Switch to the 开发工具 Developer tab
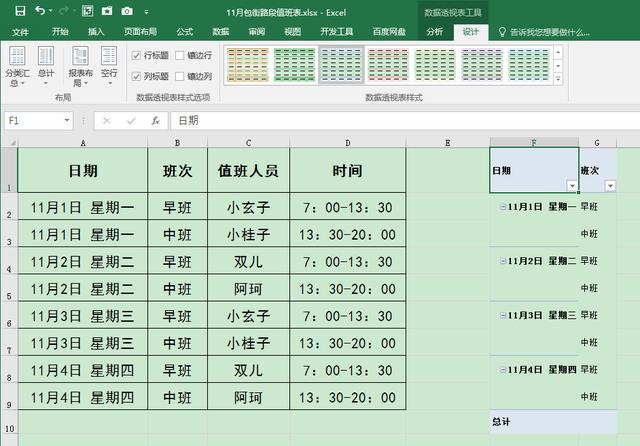This screenshot has height=446, width=640. [x=337, y=32]
